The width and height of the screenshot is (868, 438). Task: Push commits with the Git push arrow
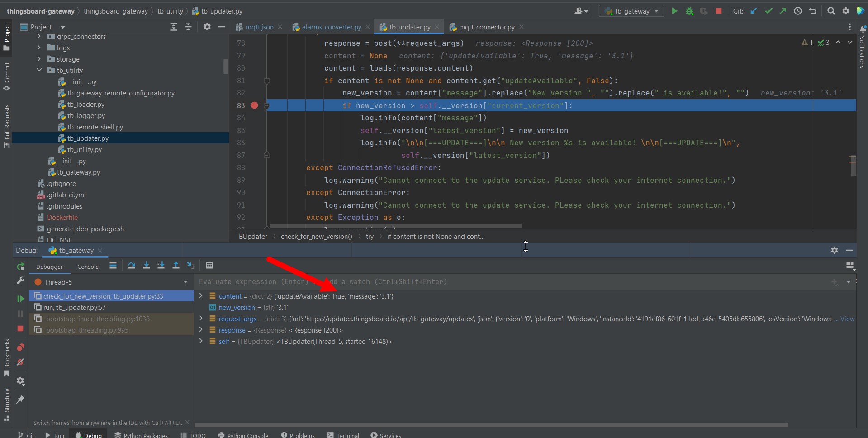[x=783, y=11]
